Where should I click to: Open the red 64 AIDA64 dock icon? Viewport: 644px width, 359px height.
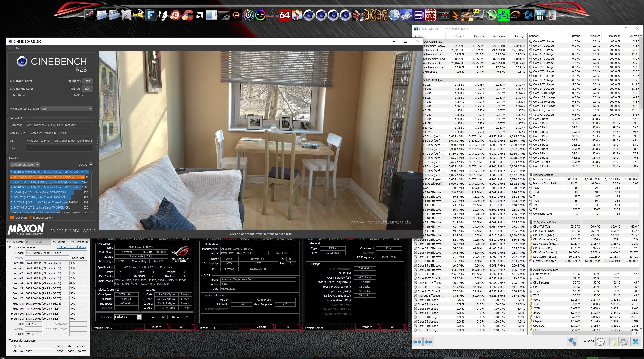284,15
